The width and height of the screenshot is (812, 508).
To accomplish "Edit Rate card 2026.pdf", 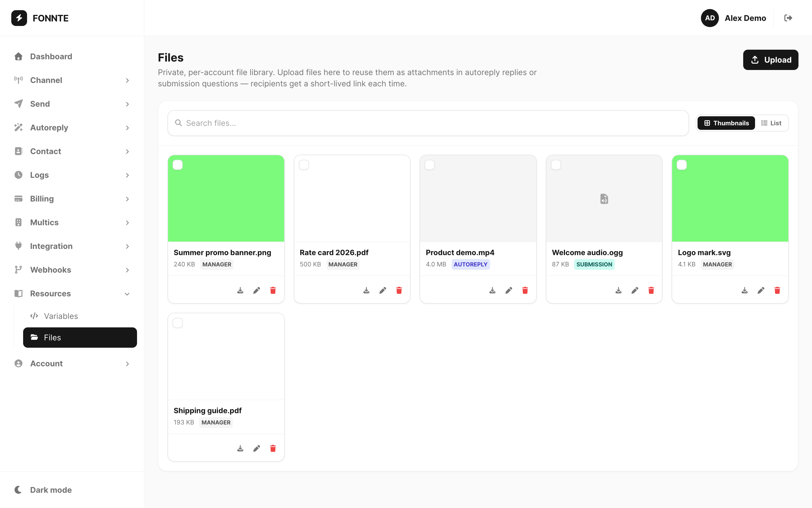I will 383,290.
